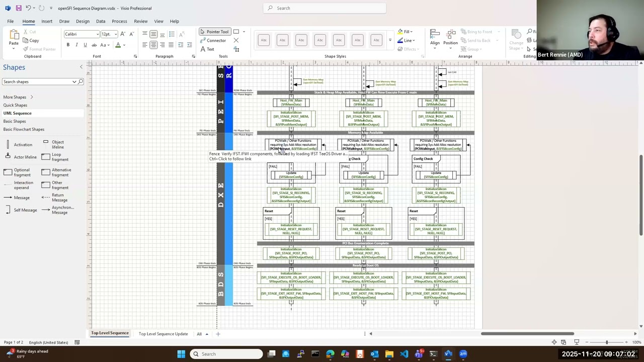Select the Text tool

tap(207, 49)
